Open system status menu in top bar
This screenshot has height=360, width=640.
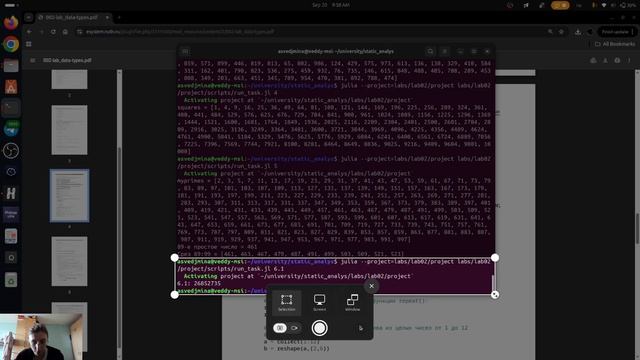tap(615, 5)
